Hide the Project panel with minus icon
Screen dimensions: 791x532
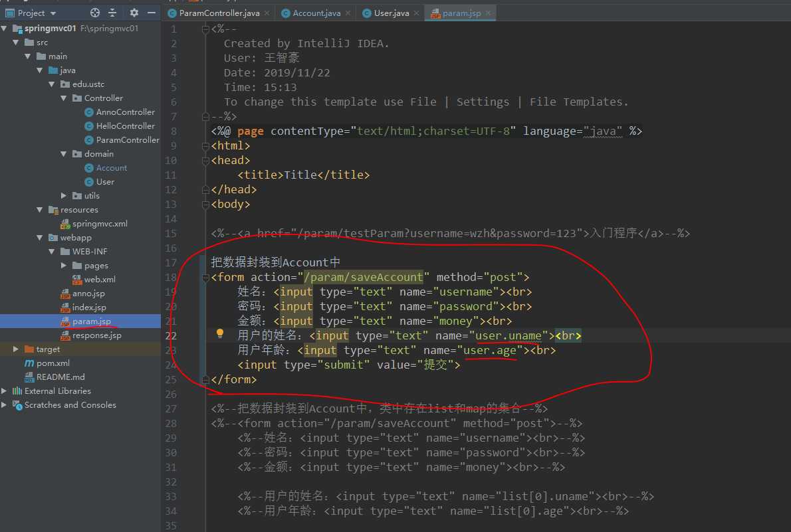(151, 13)
